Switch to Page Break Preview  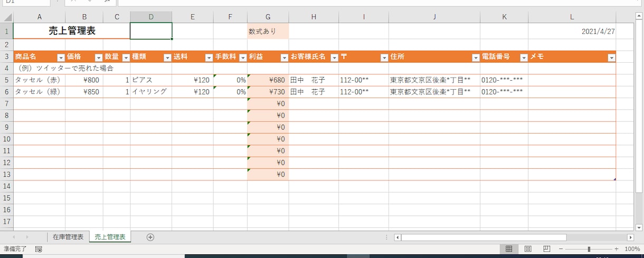point(547,249)
